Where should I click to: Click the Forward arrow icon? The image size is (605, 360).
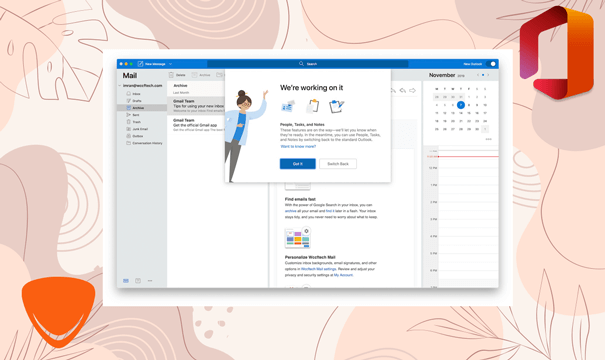(412, 90)
